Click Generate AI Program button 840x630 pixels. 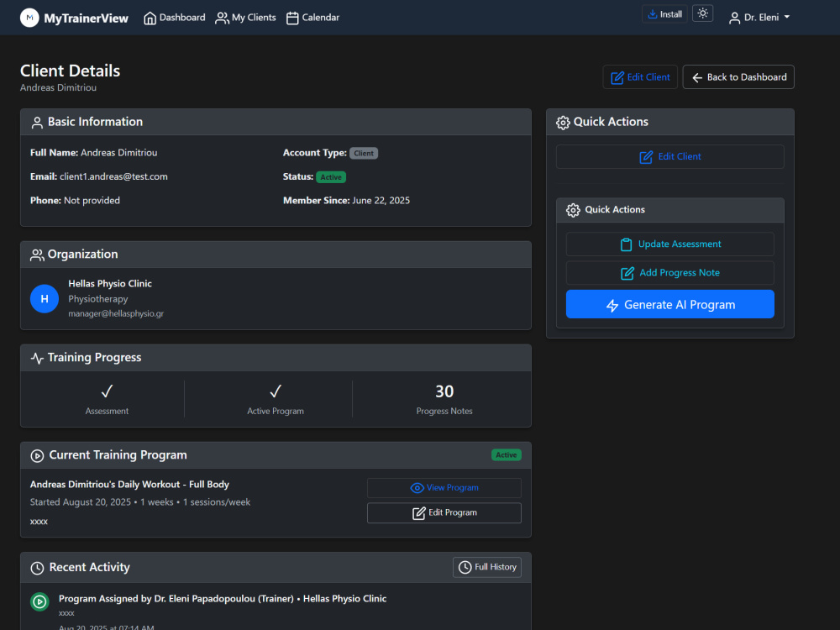tap(670, 304)
